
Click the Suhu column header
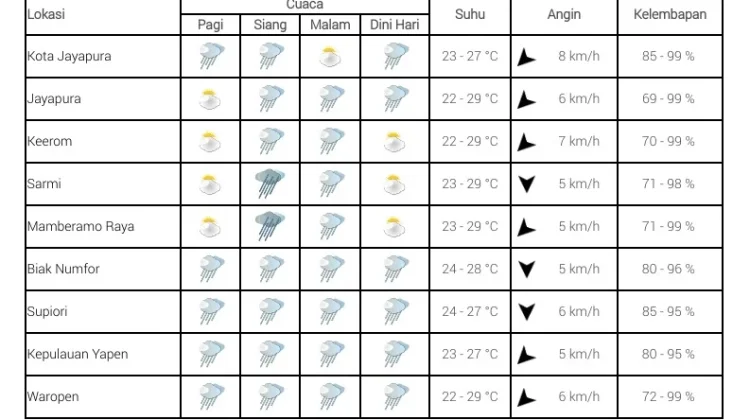470,14
